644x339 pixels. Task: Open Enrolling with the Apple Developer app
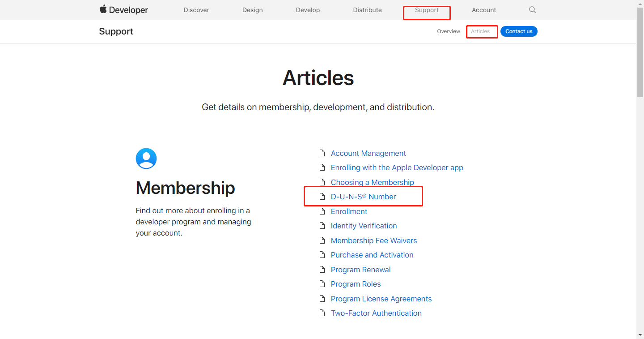point(397,167)
